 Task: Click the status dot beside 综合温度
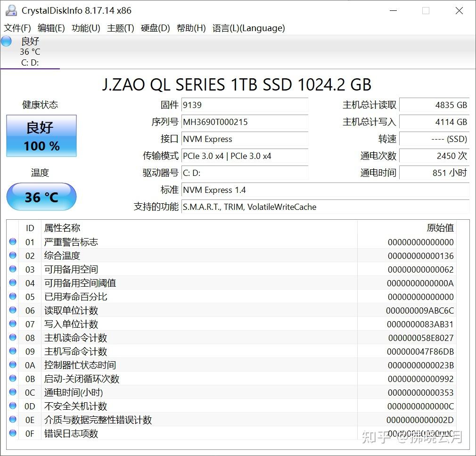pyautogui.click(x=12, y=255)
